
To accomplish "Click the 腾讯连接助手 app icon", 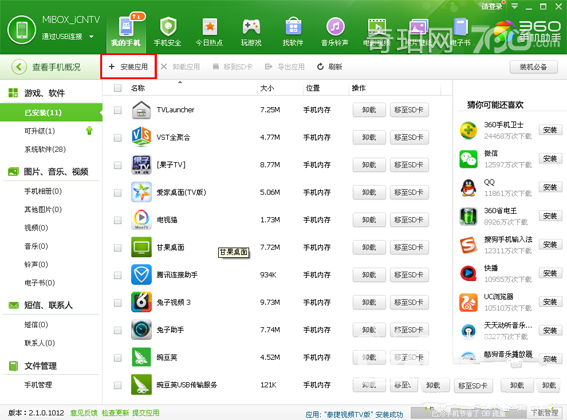I will [141, 275].
